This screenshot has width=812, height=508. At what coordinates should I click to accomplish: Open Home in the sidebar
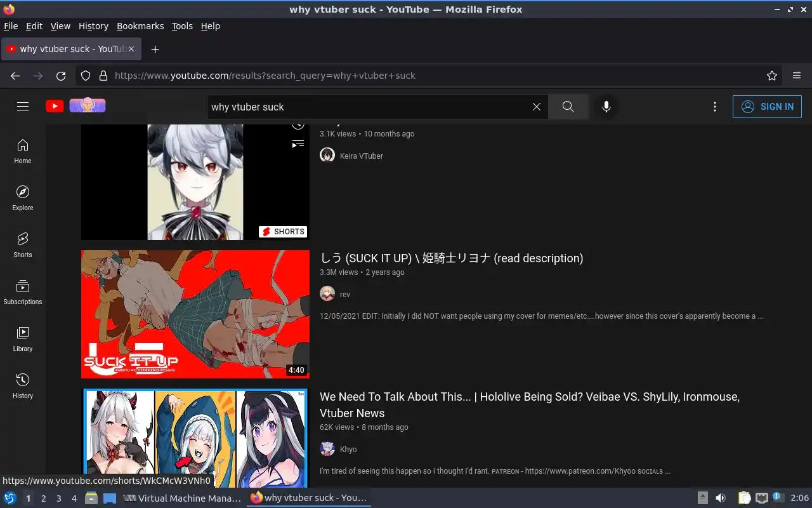coord(23,151)
